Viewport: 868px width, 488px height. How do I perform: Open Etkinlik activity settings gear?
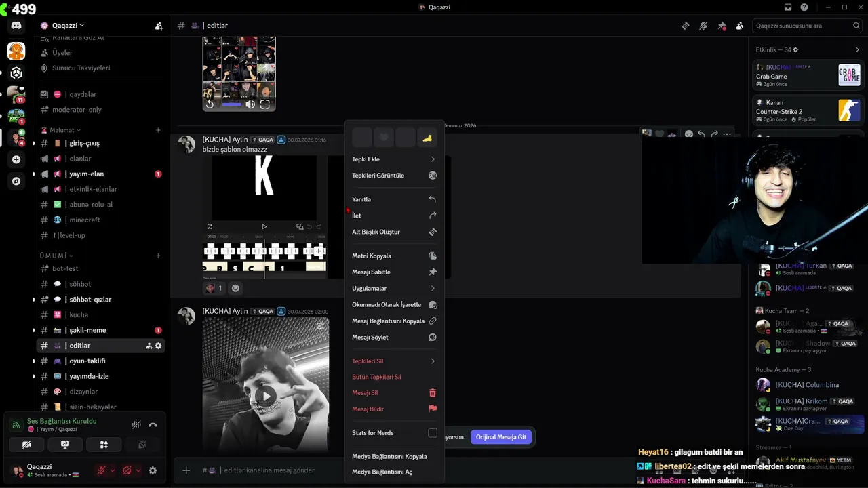795,49
